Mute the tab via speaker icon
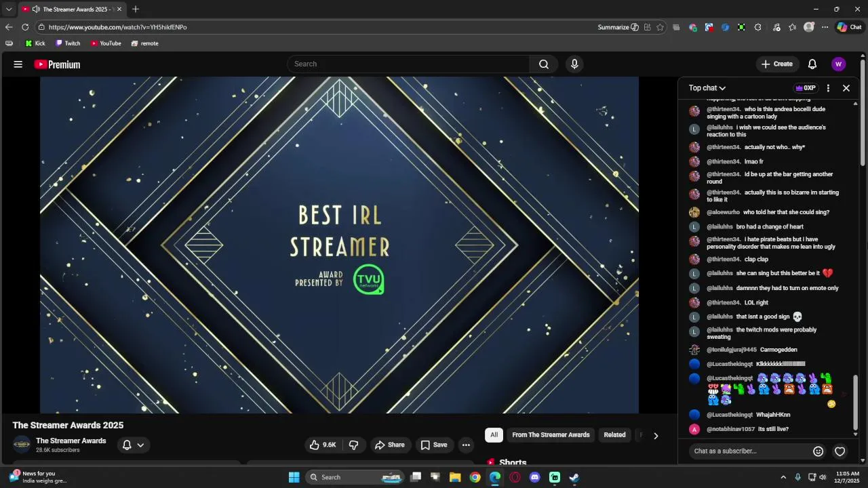 pyautogui.click(x=36, y=9)
